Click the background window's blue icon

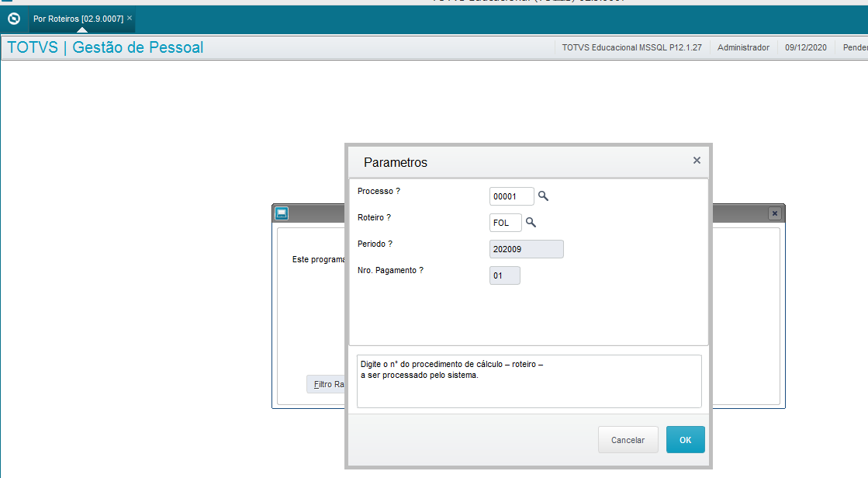[282, 213]
